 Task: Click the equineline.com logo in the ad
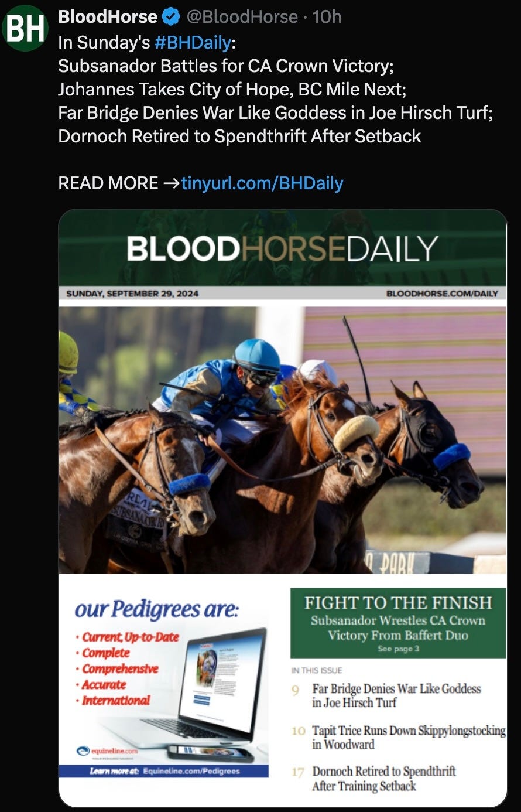(107, 751)
